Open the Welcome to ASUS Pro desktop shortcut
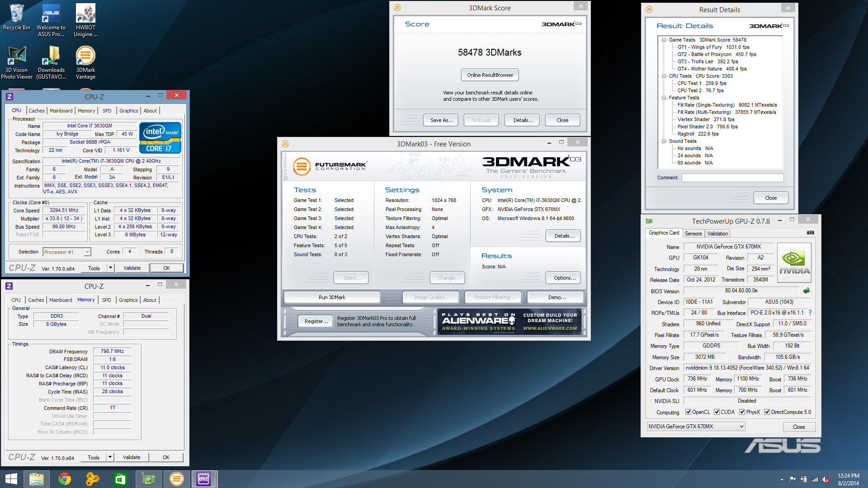Screen dimensions: 868x488 51,20
